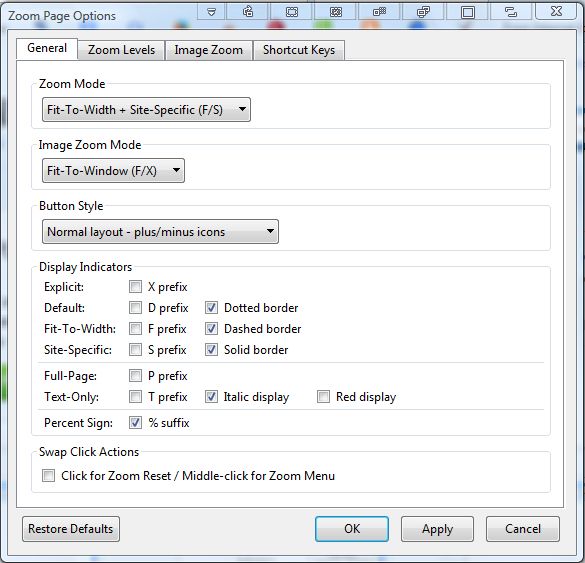Viewport: 585px width, 563px height.
Task: Uncheck the Dotted border checkbox
Action: pos(211,308)
